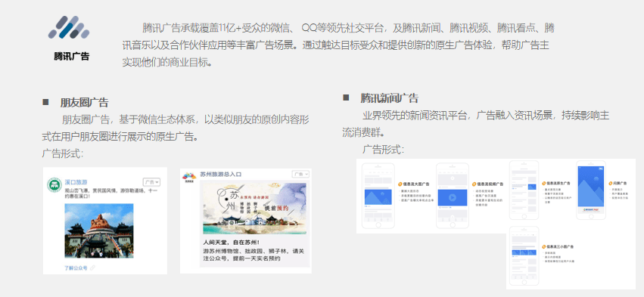Open the 溪口旅游 account name link

point(76,181)
